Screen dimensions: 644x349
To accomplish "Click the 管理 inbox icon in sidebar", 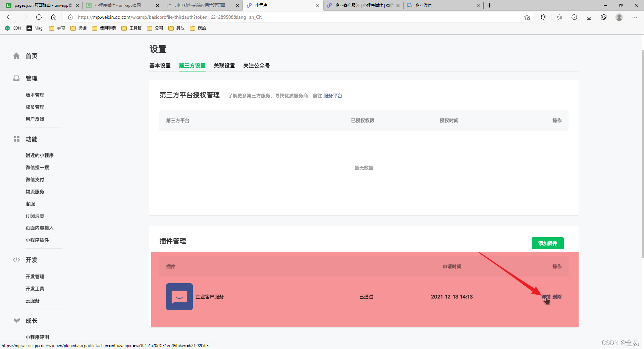I will [16, 79].
